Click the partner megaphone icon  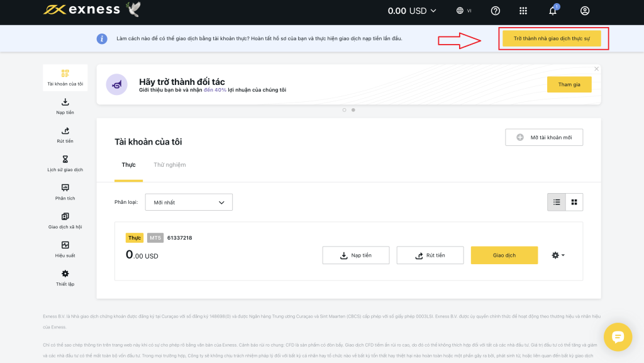pos(116,84)
